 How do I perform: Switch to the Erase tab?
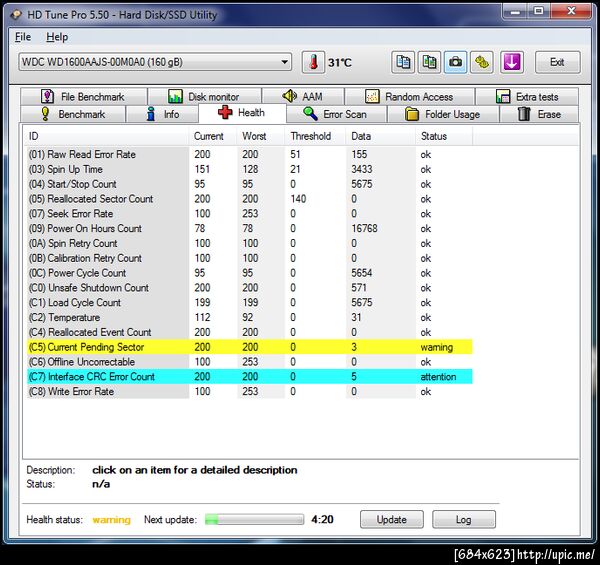click(x=539, y=114)
